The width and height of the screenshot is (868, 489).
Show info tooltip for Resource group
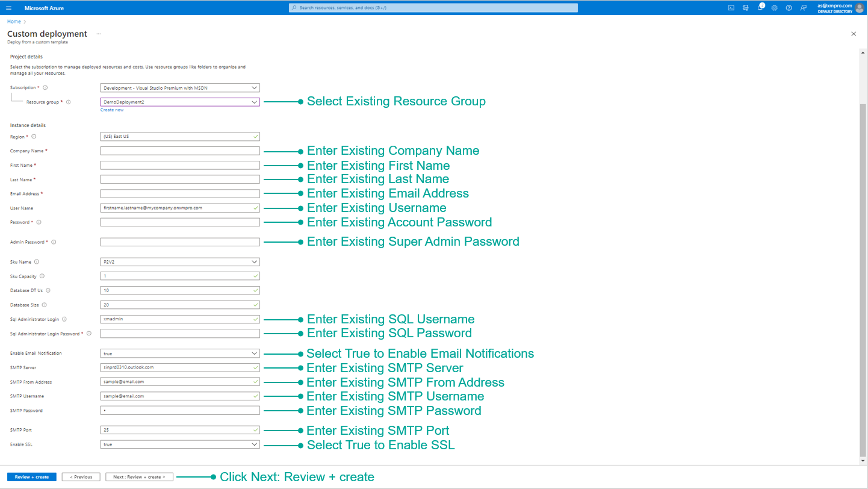[x=68, y=102]
